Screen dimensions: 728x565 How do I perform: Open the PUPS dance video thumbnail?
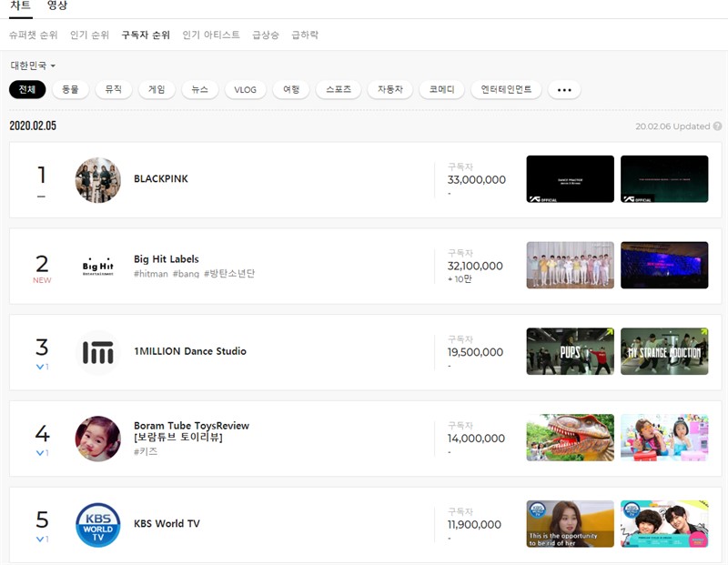tap(570, 351)
